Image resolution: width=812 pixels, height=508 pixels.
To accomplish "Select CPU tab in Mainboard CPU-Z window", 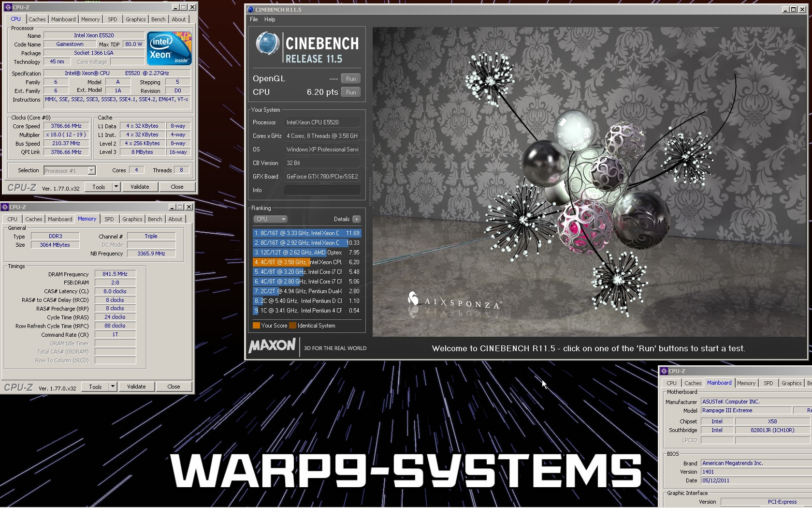I will point(671,383).
